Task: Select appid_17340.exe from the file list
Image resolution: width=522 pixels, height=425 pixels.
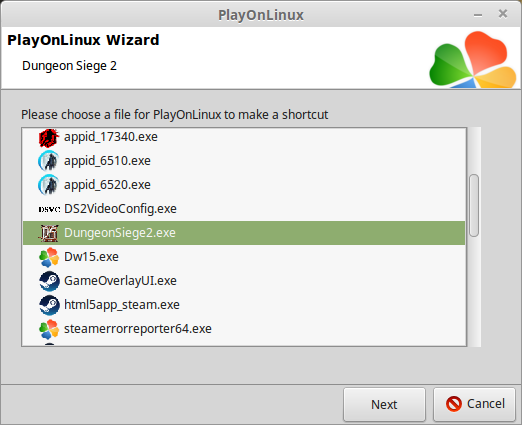Action: click(x=244, y=137)
